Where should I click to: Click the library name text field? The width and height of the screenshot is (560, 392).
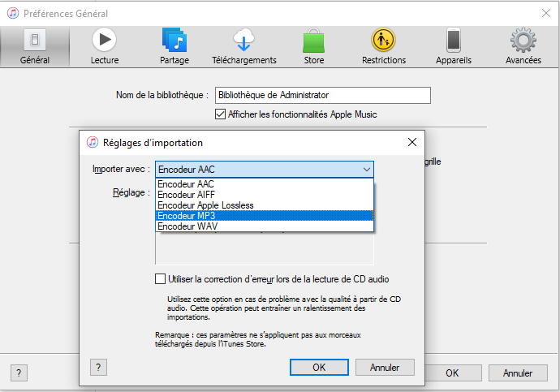(x=322, y=96)
